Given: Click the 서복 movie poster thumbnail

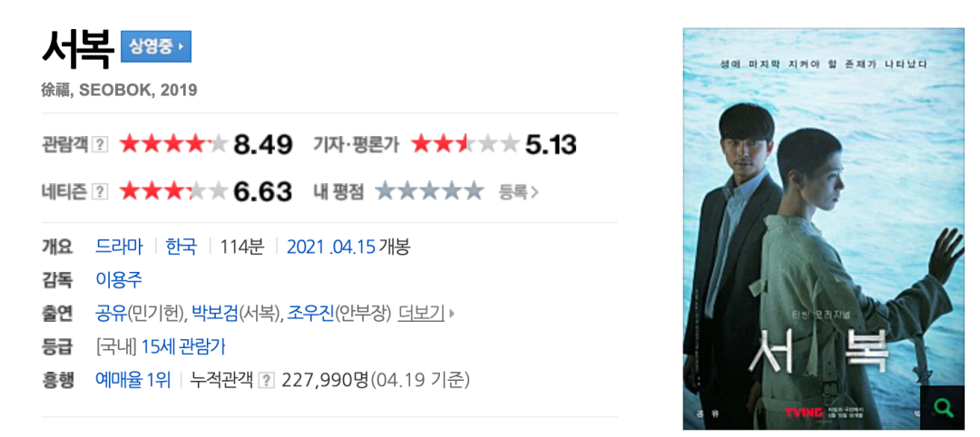Looking at the screenshot, I should coord(824,228).
